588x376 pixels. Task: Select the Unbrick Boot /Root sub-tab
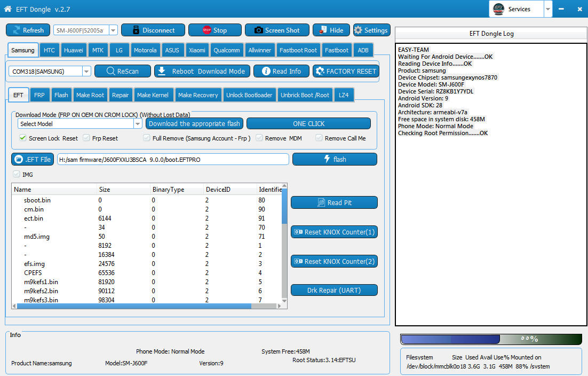(x=305, y=95)
